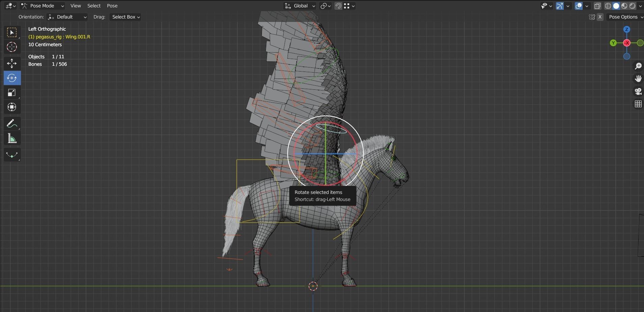Image resolution: width=644 pixels, height=312 pixels.
Task: Activate the Measure ruler tool
Action: click(12, 138)
